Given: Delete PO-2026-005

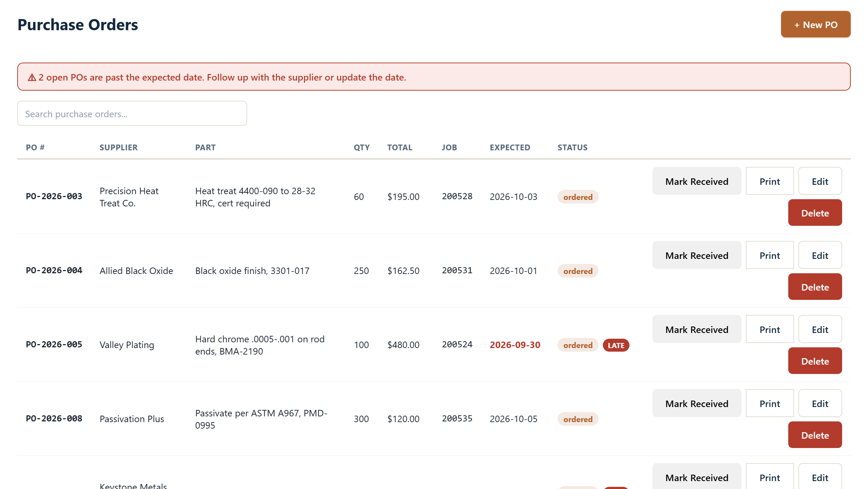Looking at the screenshot, I should click(x=815, y=361).
